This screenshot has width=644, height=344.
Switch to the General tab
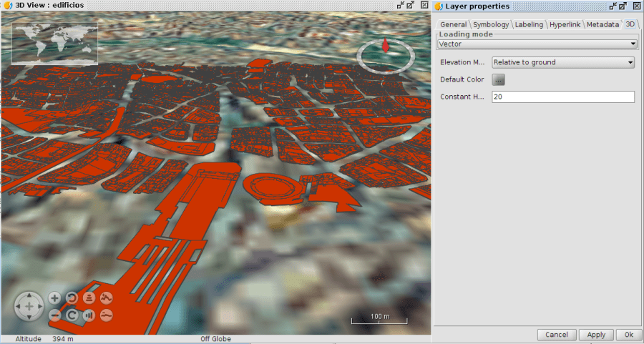(x=453, y=24)
